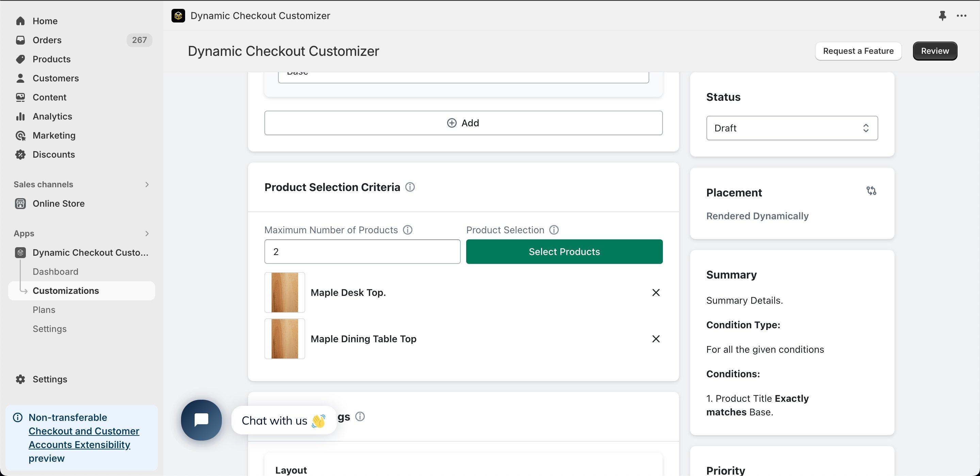
Task: Navigate to Products
Action: 52,59
